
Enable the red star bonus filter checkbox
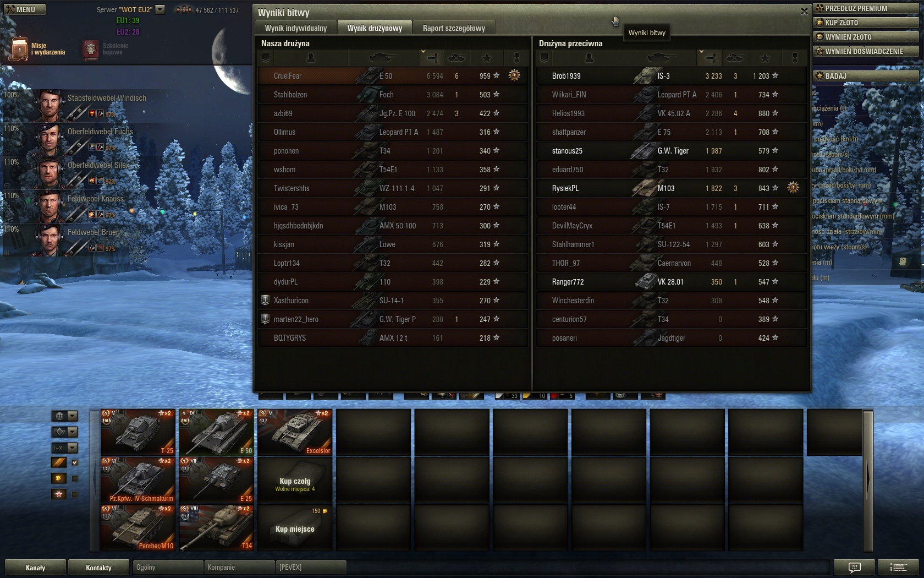pos(75,494)
